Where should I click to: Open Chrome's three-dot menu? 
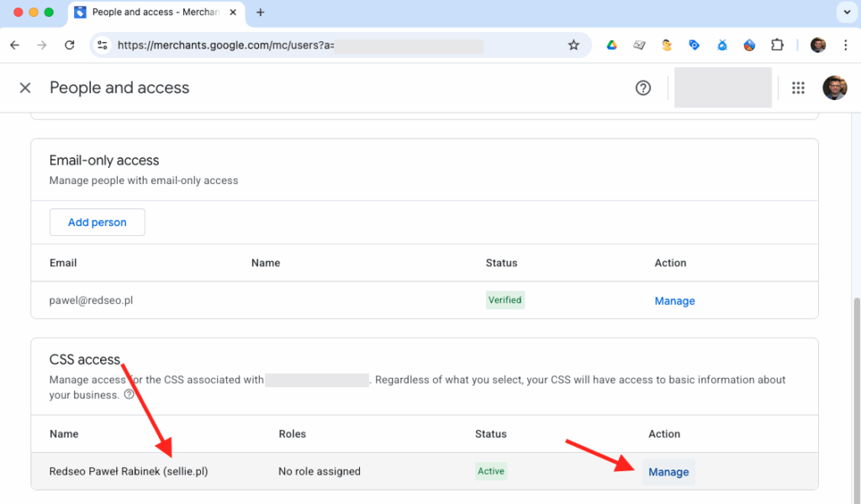(x=846, y=45)
